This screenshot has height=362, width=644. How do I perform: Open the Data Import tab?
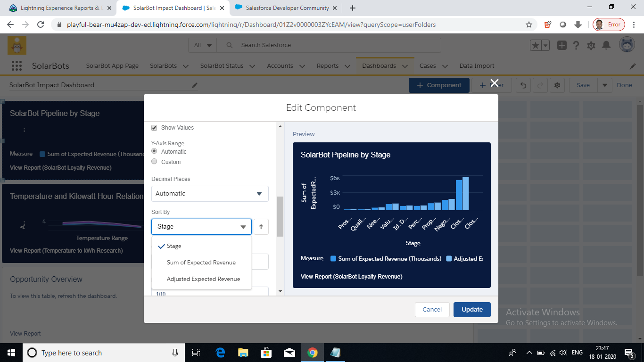click(477, 66)
